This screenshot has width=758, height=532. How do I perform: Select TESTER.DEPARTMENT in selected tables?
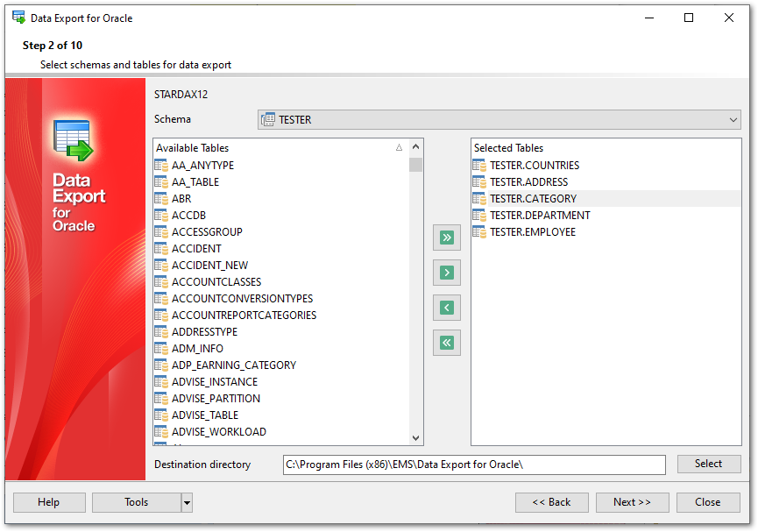[x=540, y=216]
